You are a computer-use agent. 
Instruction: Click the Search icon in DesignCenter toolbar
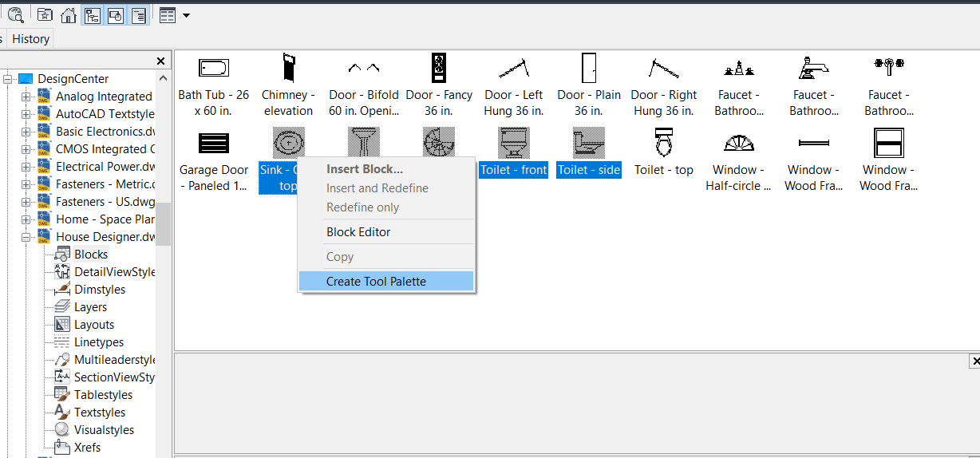point(15,14)
